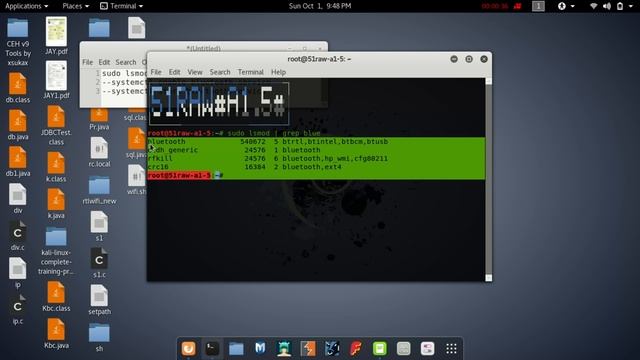Open Terminal menu in terminal window
This screenshot has width=640, height=360.
[x=251, y=72]
